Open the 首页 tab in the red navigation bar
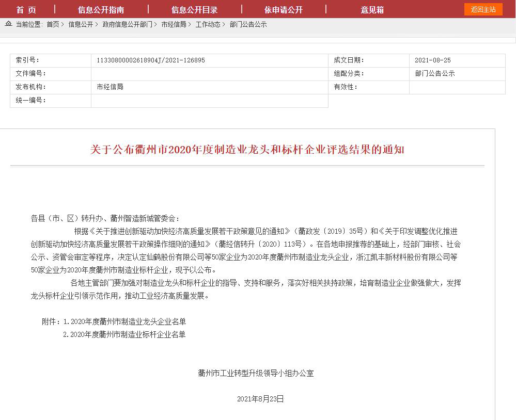Viewport: 516px width, 420px height. 26,10
